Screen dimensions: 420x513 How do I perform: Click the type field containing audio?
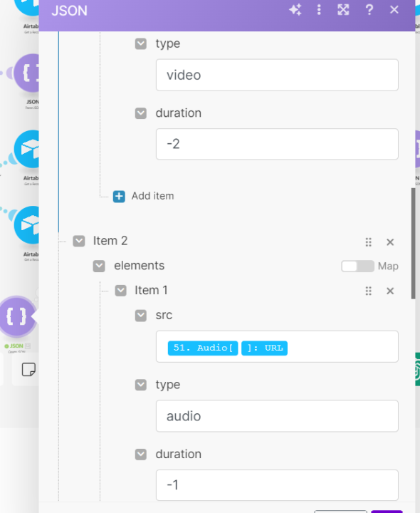(277, 416)
